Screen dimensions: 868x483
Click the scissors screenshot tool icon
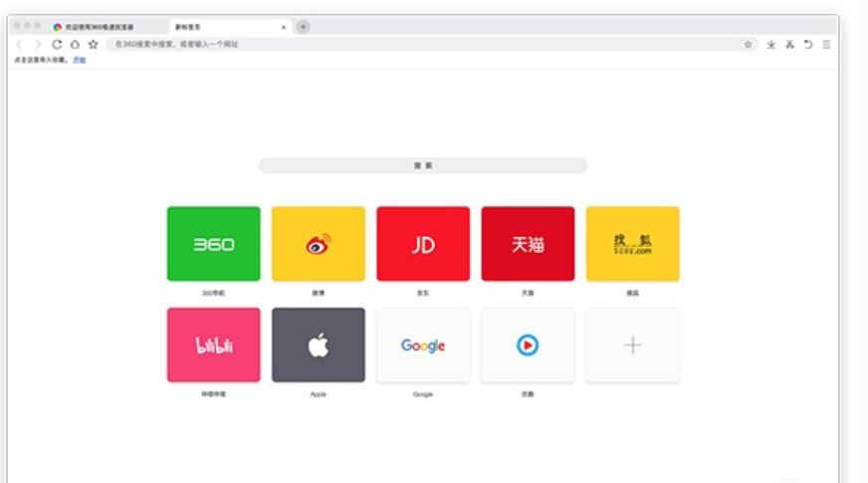click(790, 44)
